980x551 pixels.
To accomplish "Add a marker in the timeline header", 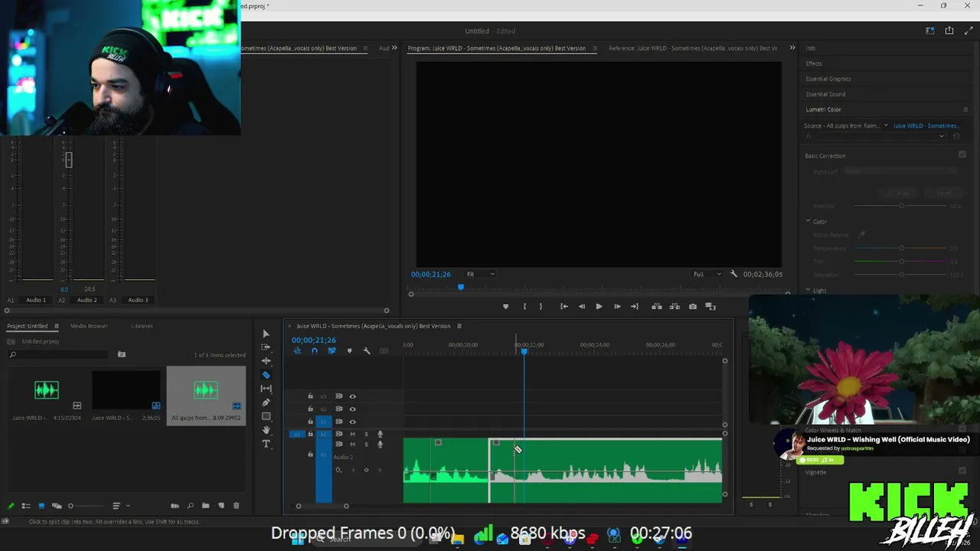I will (x=349, y=351).
